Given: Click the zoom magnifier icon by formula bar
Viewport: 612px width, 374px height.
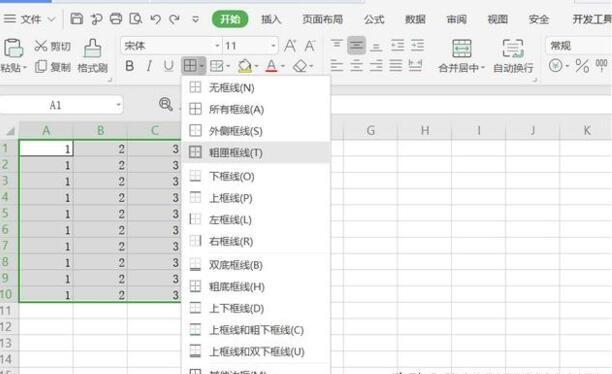Looking at the screenshot, I should 166,104.
